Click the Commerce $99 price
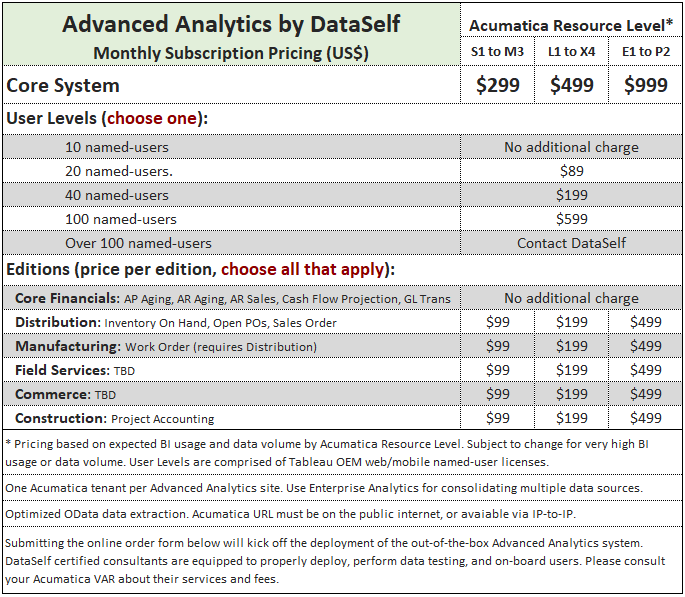 pos(498,394)
